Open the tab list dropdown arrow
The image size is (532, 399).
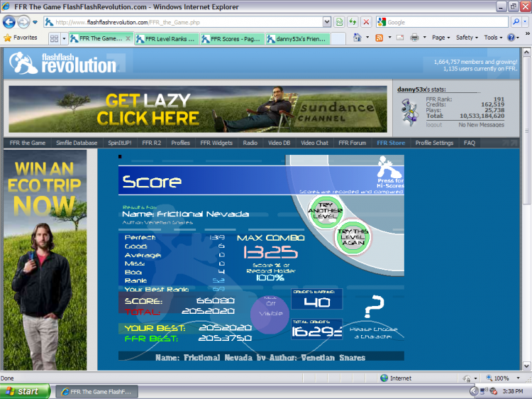[64, 39]
